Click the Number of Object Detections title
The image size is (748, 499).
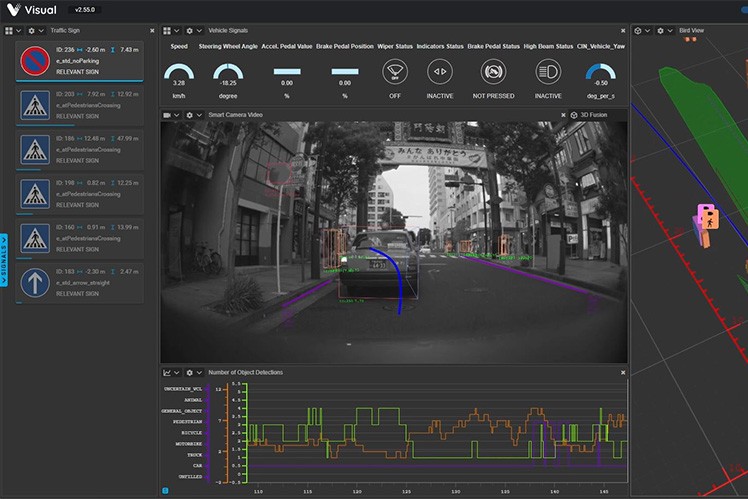[x=246, y=373]
